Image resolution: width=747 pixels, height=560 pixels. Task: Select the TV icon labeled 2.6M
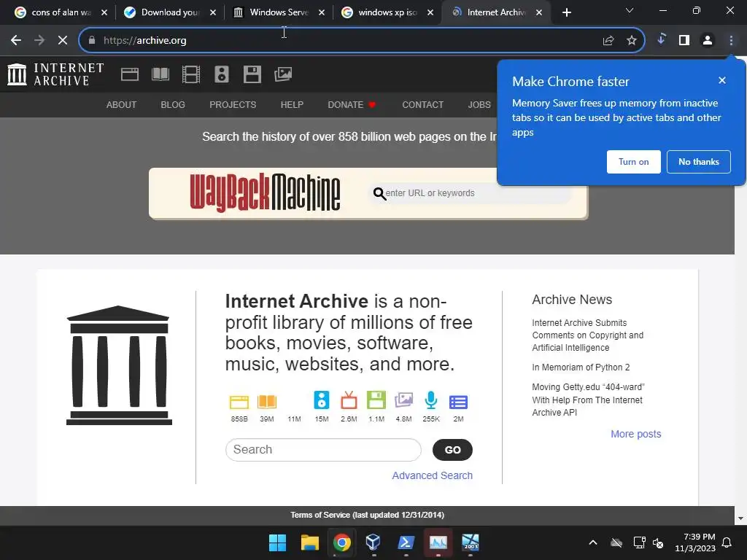click(349, 400)
